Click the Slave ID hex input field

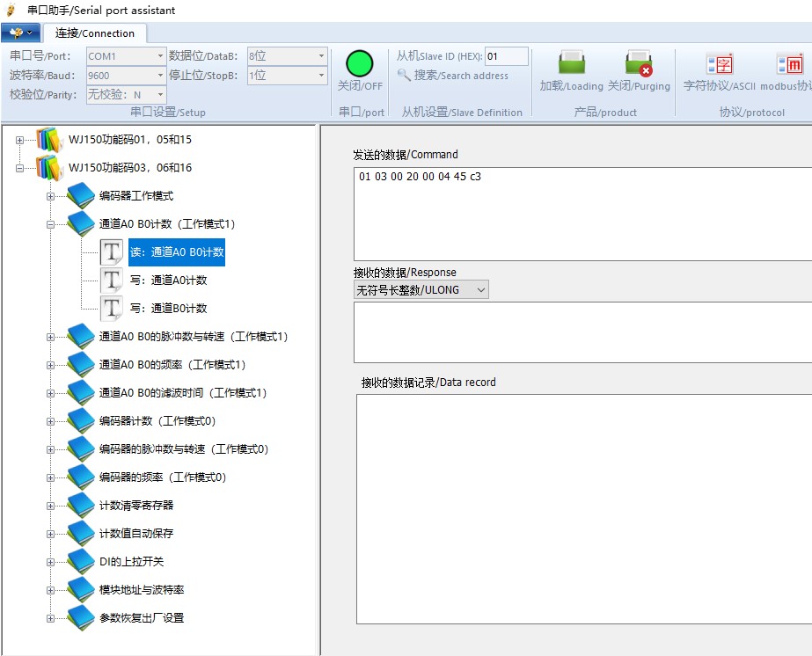507,55
